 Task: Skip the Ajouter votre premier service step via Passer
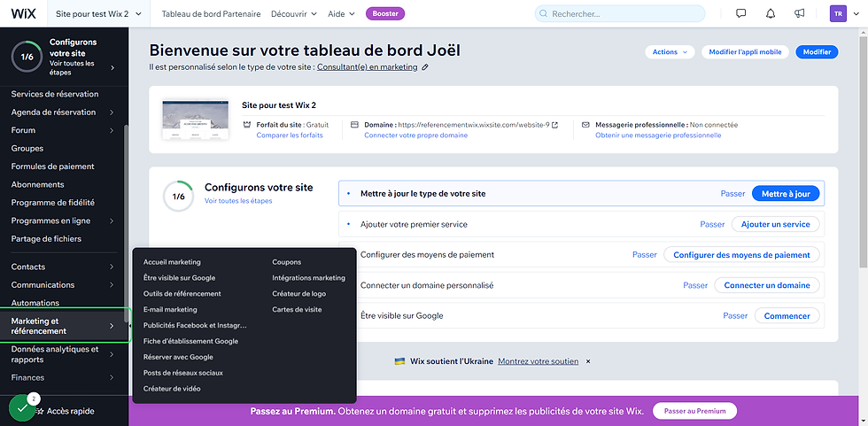[712, 224]
